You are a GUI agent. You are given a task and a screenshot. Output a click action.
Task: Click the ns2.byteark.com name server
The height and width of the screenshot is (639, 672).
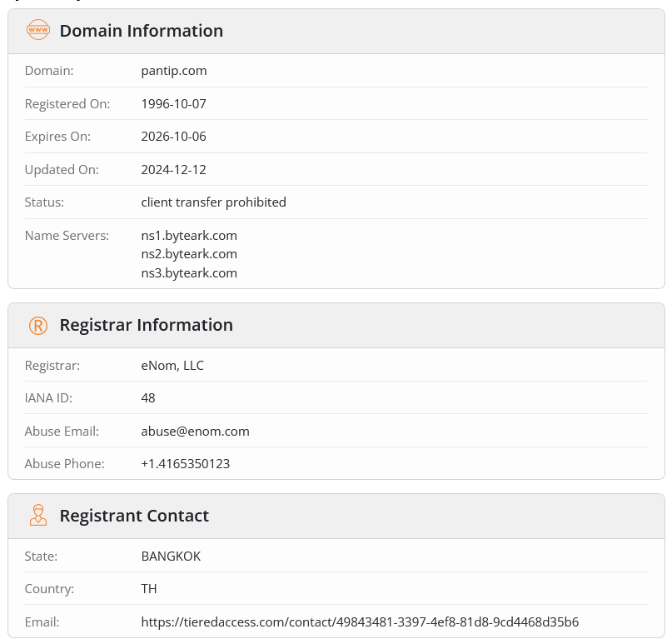point(189,253)
